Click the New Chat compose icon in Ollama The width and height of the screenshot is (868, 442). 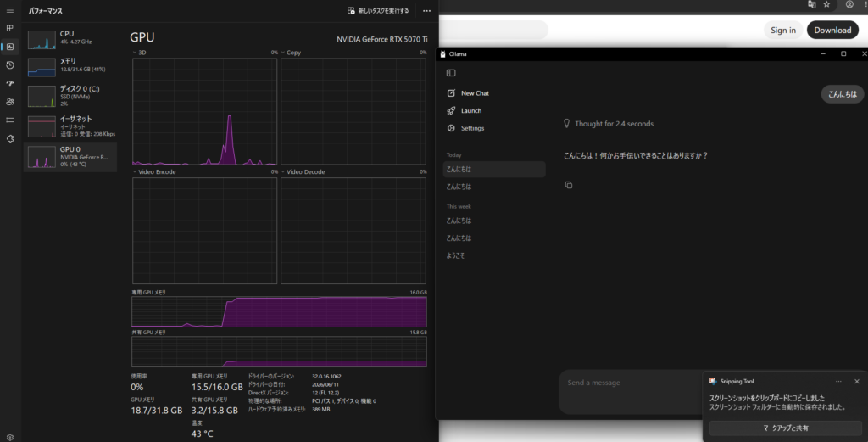(451, 93)
